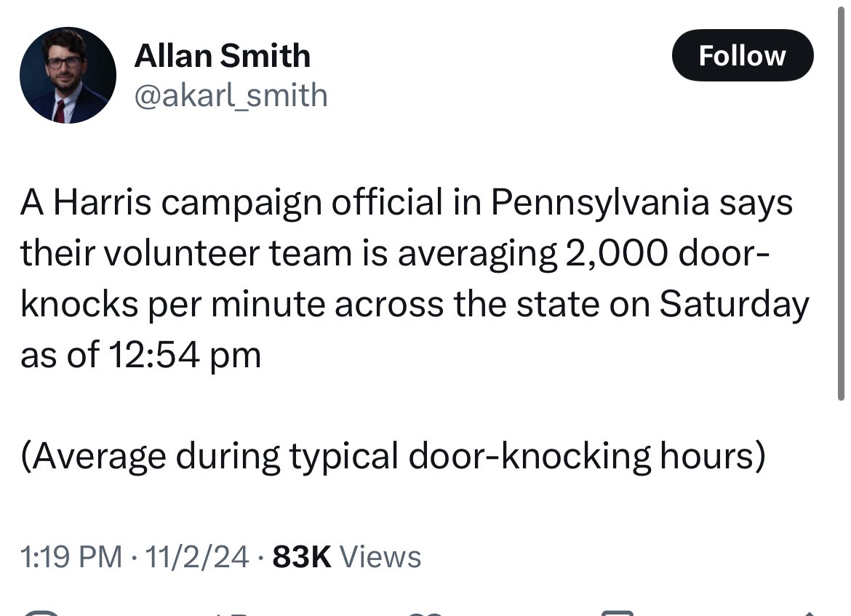The width and height of the screenshot is (851, 616).
Task: Open Allan Smith's profile photo
Action: click(x=68, y=75)
